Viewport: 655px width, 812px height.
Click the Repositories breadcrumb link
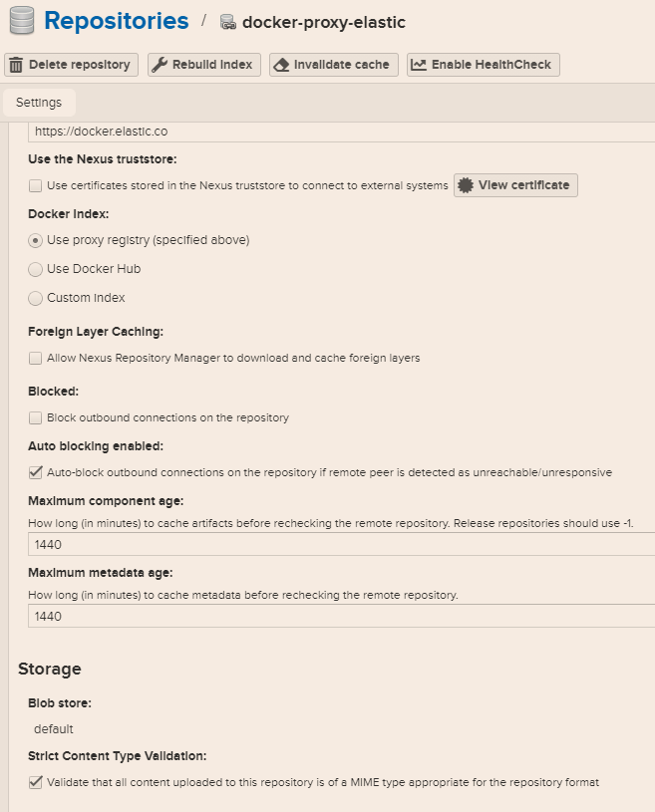[116, 21]
